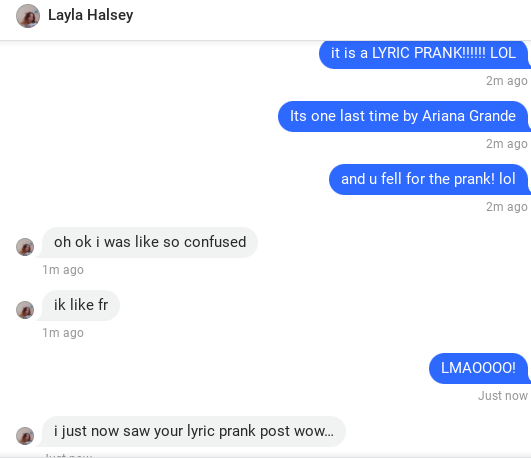Click the '1m ago' timestamp below 'ik like fr'
This screenshot has height=458, width=531.
point(63,333)
